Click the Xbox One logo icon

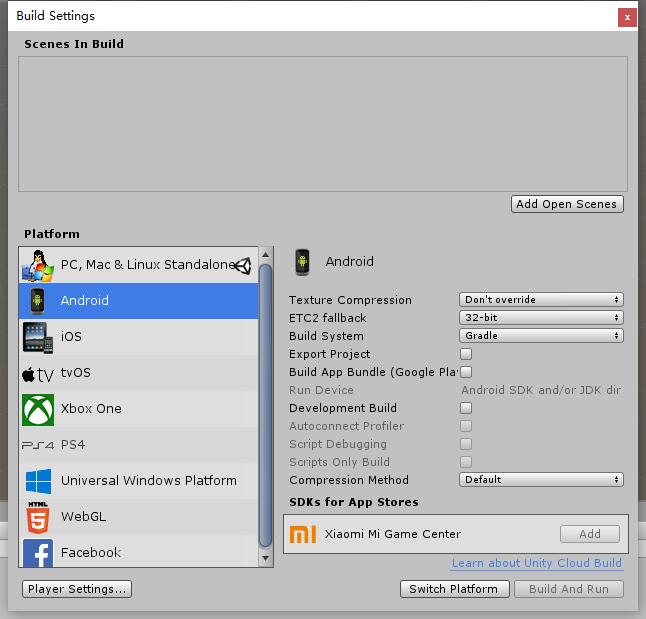tap(38, 410)
